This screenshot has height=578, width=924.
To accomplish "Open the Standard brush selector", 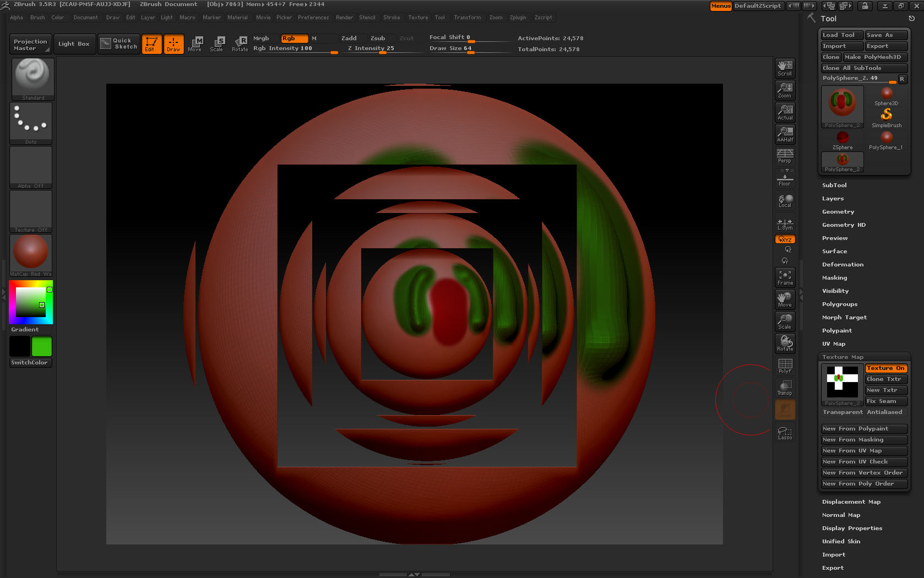I will click(x=32, y=78).
